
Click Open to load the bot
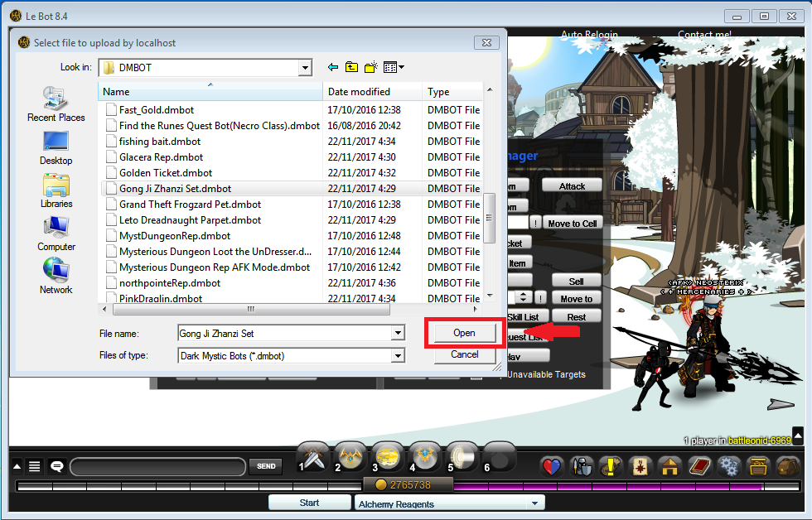pos(465,333)
